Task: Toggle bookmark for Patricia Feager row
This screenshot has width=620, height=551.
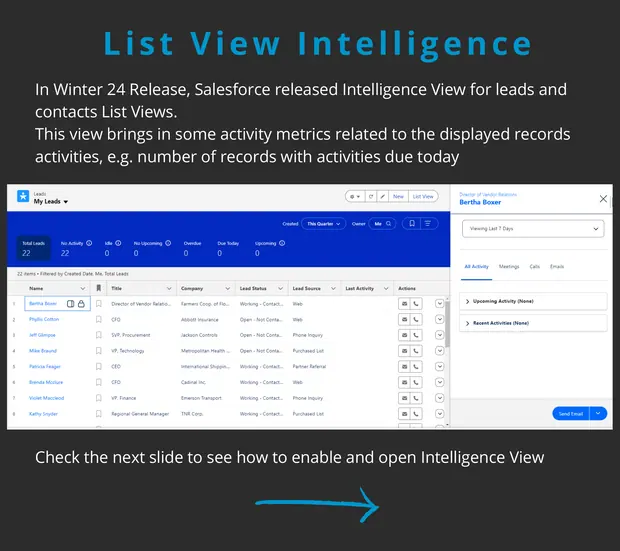Action: coord(99,367)
